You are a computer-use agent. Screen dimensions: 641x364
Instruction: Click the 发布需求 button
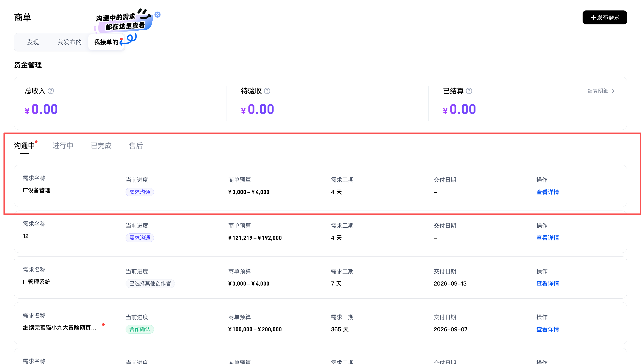point(605,17)
